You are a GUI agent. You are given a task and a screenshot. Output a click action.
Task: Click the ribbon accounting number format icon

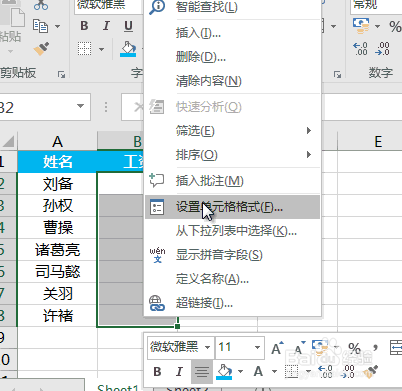[x=361, y=26]
